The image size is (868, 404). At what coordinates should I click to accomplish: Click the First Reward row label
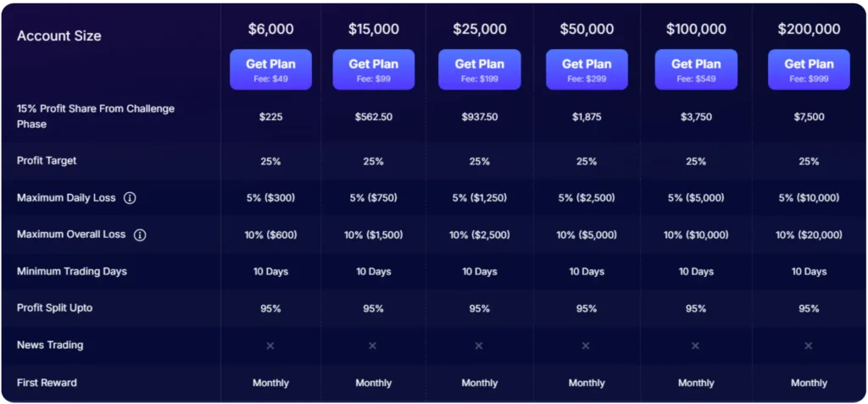(47, 383)
